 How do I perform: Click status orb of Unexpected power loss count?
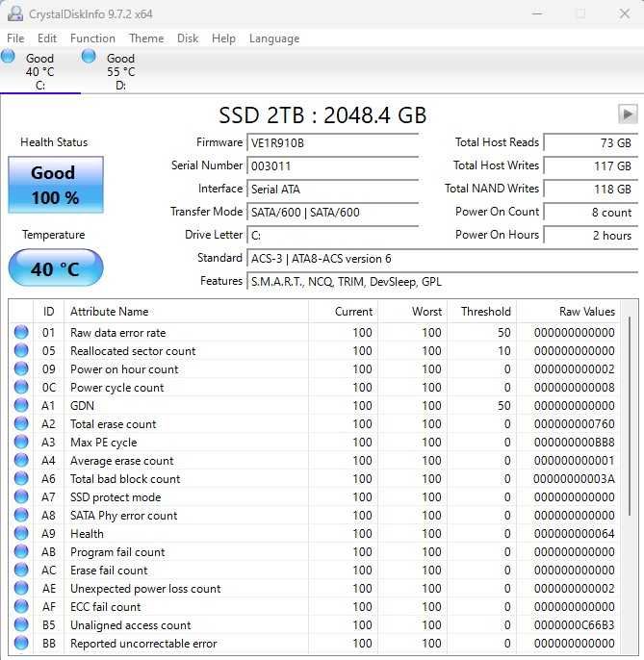(21, 588)
